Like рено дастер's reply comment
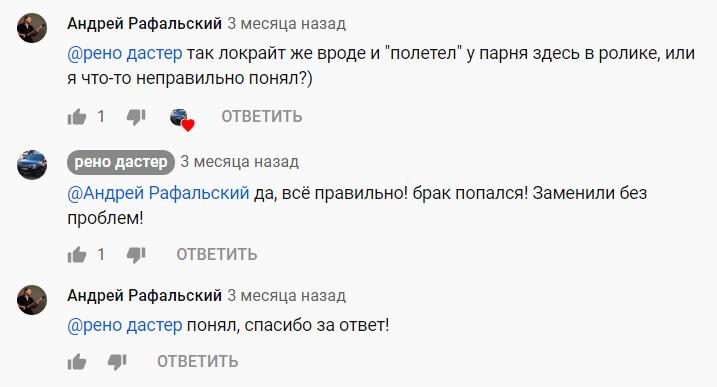The height and width of the screenshot is (387, 717). (x=77, y=255)
